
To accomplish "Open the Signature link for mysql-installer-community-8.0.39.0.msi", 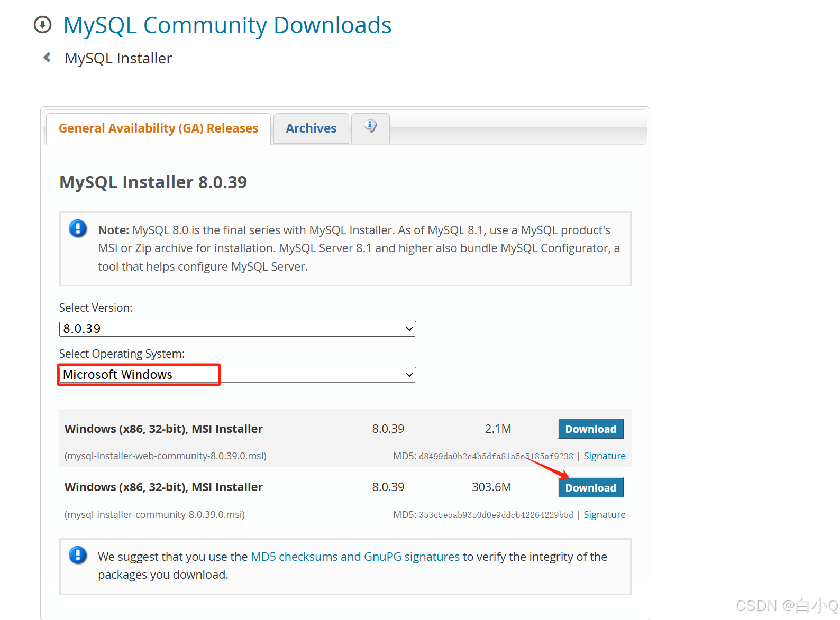I will click(605, 514).
